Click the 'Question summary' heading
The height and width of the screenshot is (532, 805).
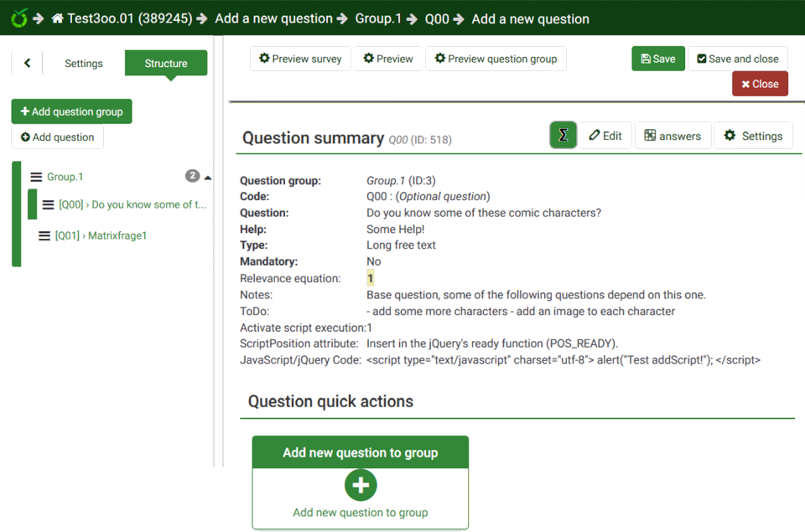[313, 138]
